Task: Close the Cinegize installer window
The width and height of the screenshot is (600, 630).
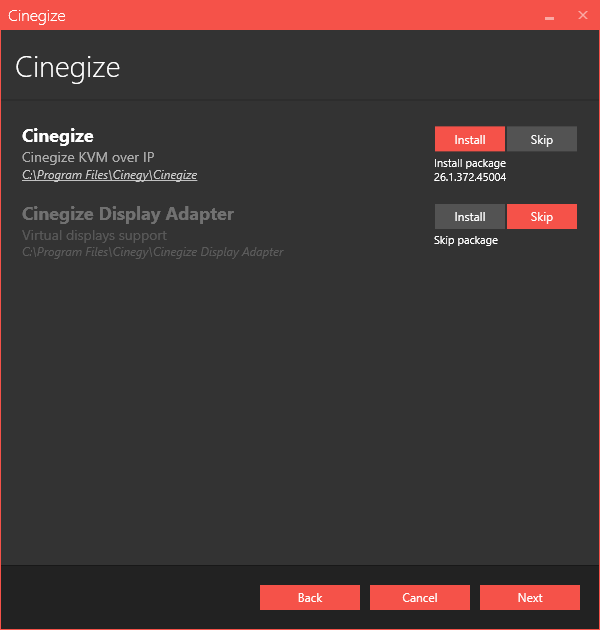Action: 583,15
